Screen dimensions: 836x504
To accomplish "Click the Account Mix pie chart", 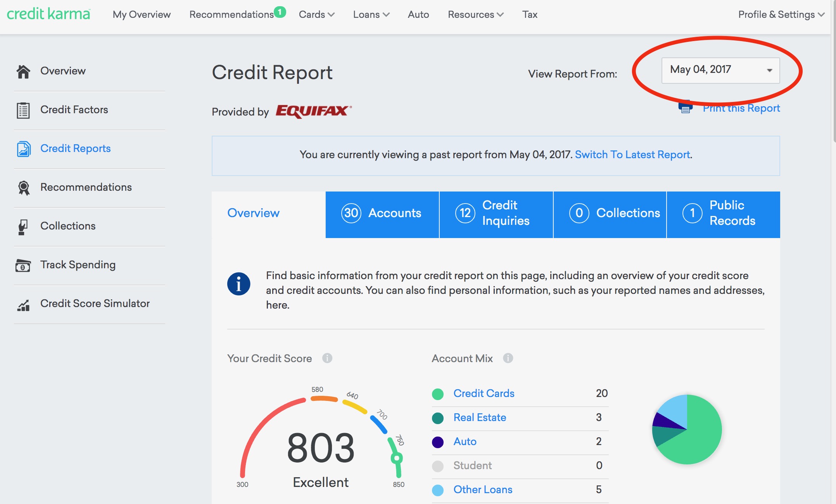I will tap(687, 429).
